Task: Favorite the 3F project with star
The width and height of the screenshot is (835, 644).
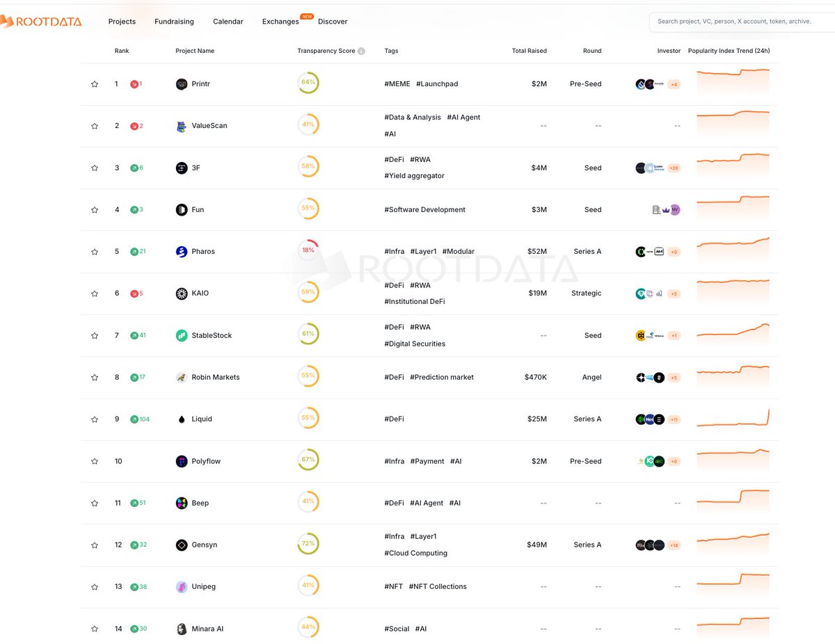Action: [x=95, y=168]
